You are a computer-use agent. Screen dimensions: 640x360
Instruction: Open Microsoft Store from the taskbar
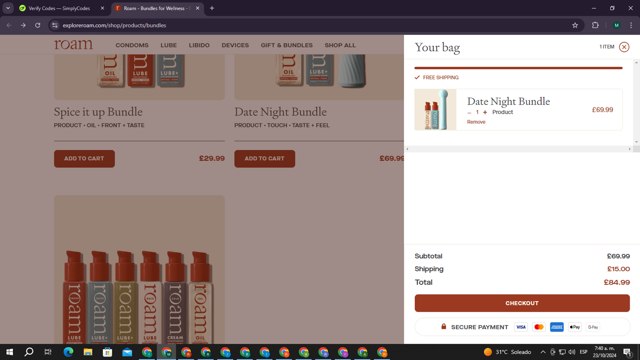pos(107,352)
